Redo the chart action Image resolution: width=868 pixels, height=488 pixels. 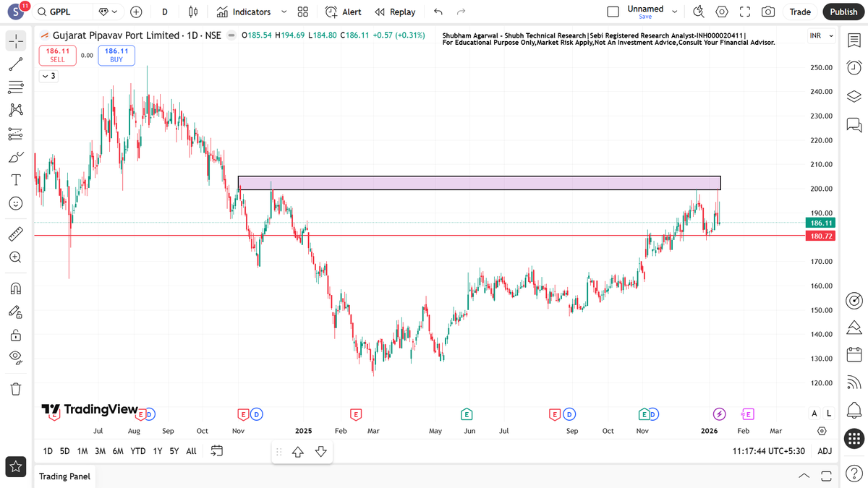point(461,12)
